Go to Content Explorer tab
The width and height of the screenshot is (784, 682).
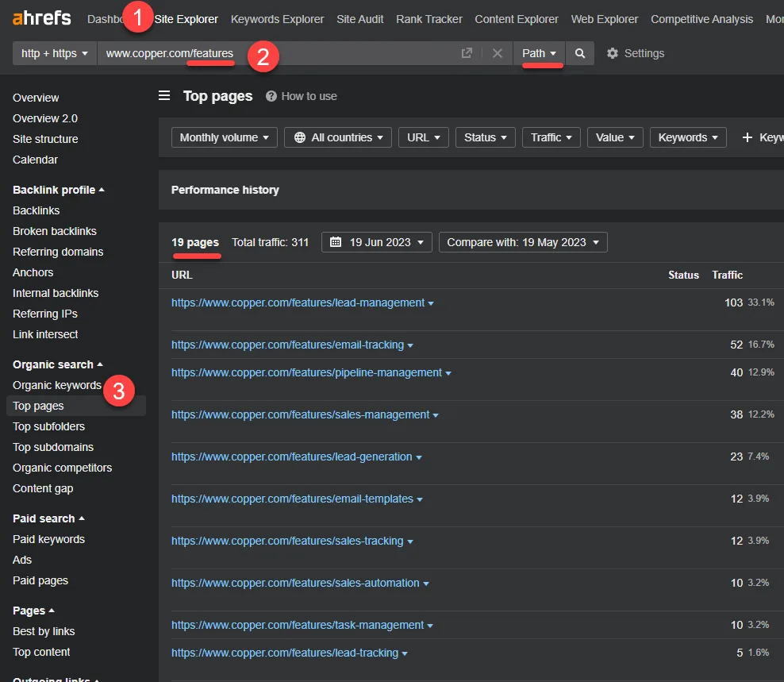tap(517, 19)
